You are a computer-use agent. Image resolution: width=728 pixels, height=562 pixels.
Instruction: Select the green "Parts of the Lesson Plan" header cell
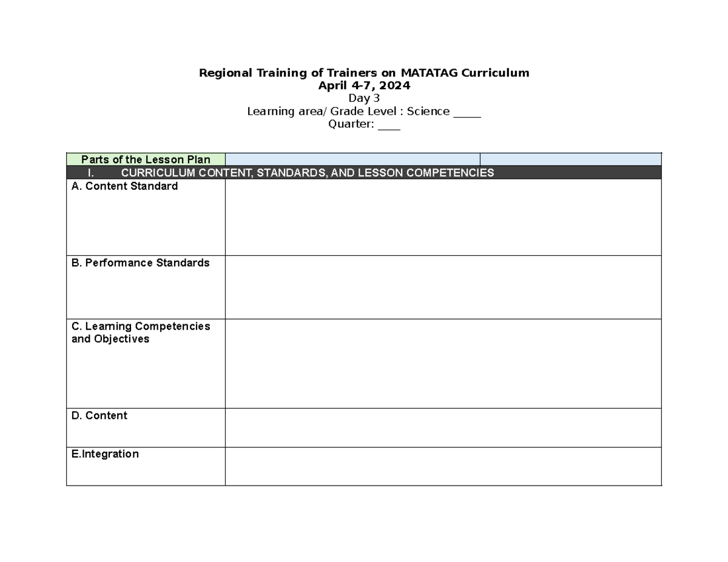146,159
